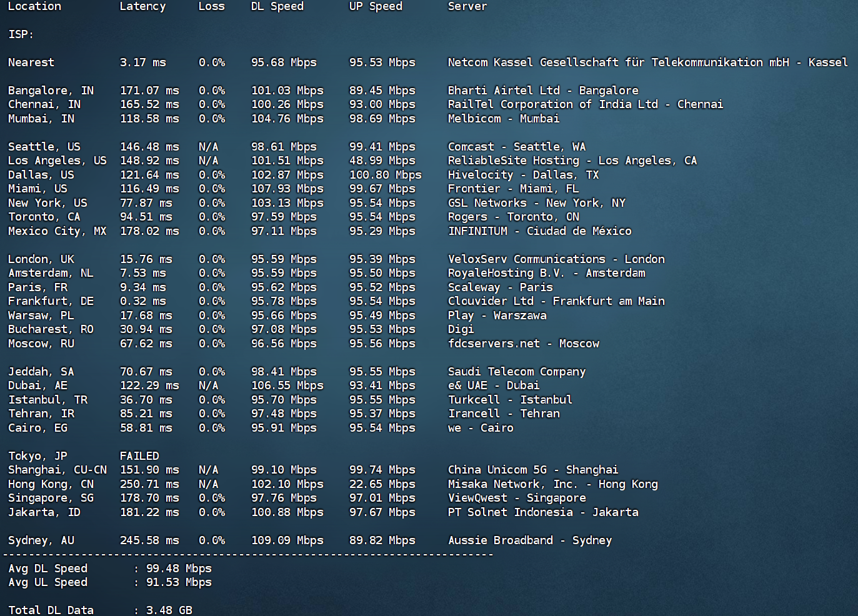Select the "Toronto, CA" location
Screen dimensions: 858x616
[44, 217]
